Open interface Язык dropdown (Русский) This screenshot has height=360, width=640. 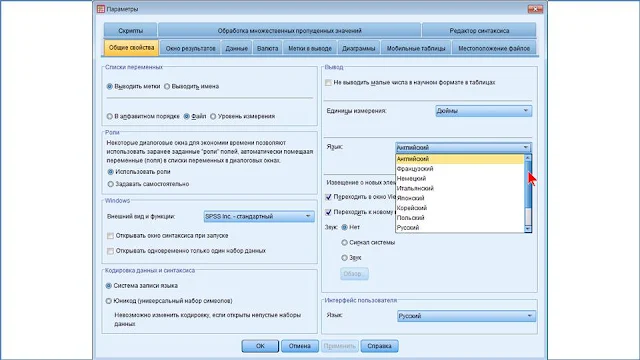coord(466,316)
